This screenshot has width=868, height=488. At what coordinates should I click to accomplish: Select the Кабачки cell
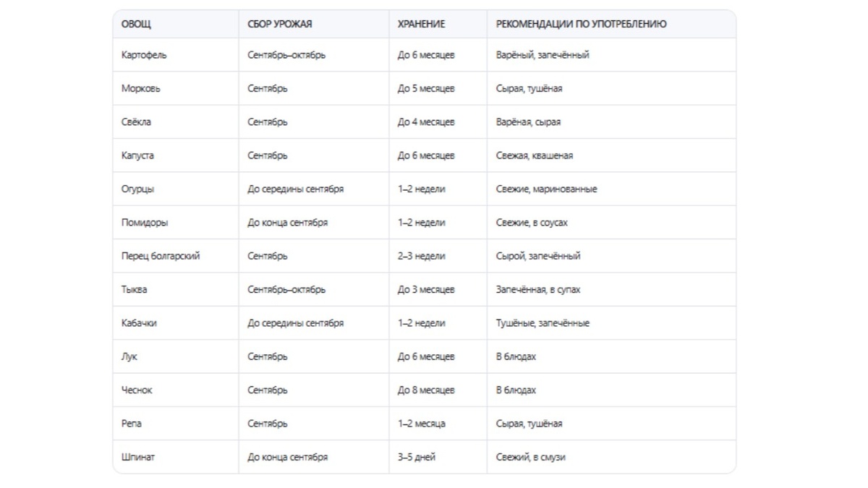tap(139, 323)
